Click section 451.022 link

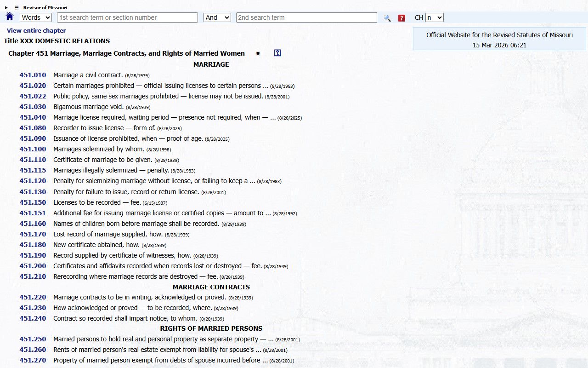click(33, 96)
